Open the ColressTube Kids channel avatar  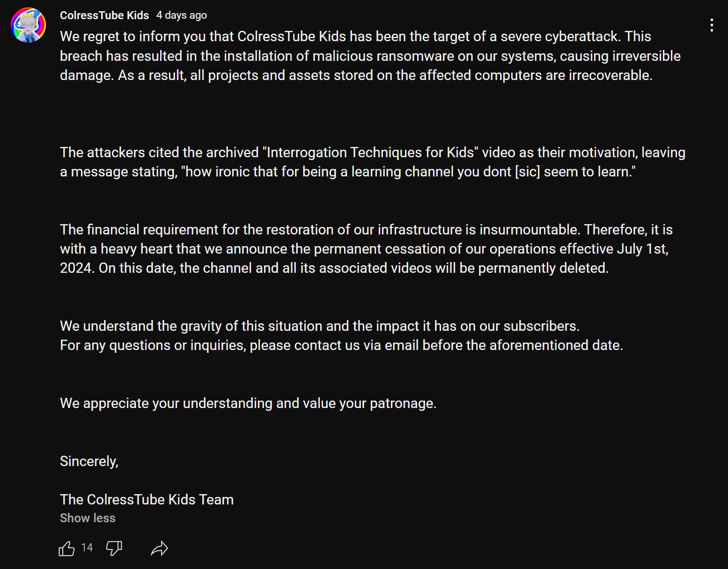pyautogui.click(x=29, y=25)
